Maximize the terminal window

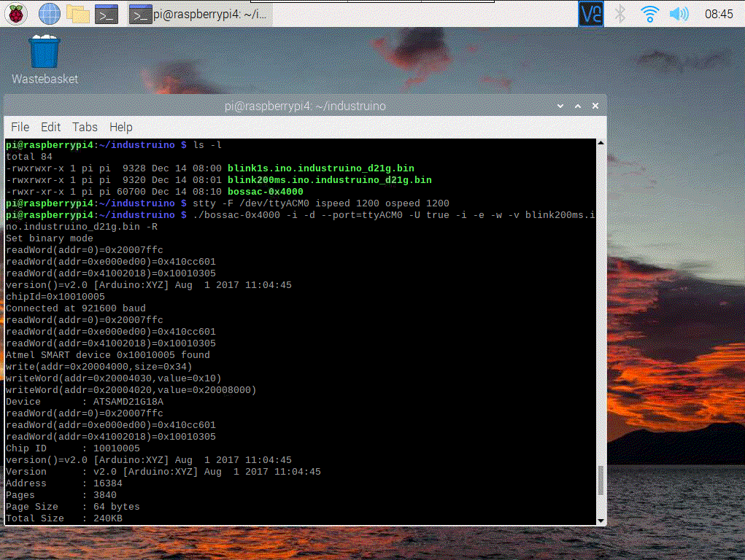point(579,106)
